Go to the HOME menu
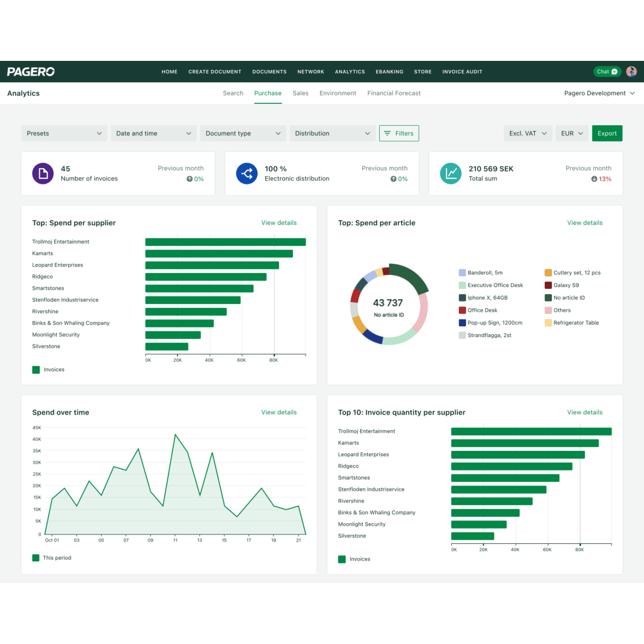644x644 pixels. click(x=170, y=72)
